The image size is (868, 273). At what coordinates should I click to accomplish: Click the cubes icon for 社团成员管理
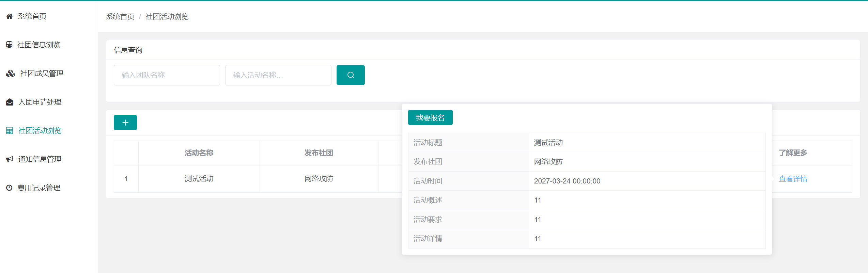(x=11, y=74)
